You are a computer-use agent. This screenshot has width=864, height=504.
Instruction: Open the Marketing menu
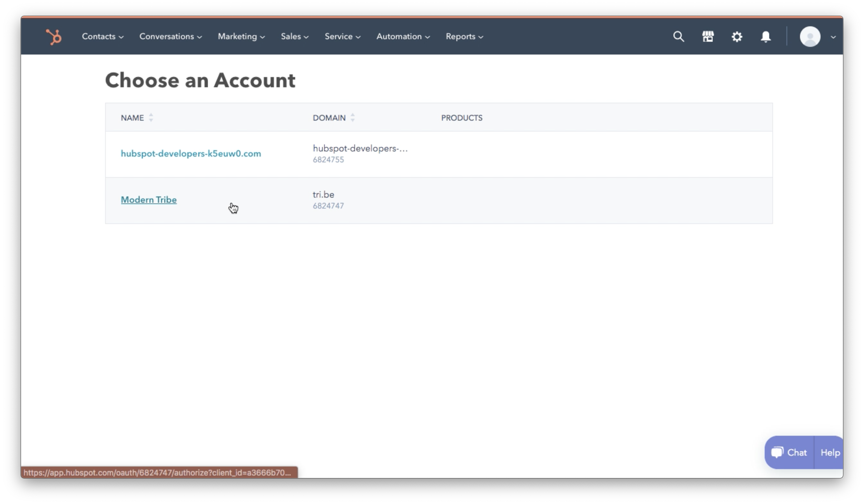pyautogui.click(x=241, y=36)
